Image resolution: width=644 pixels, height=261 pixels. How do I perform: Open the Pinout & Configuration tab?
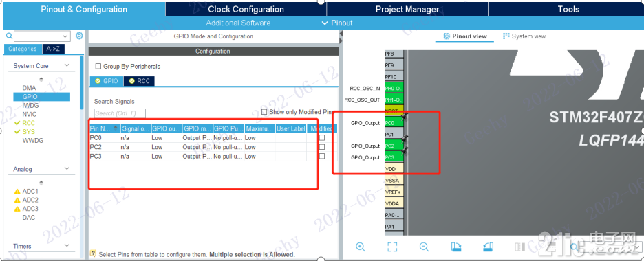84,9
